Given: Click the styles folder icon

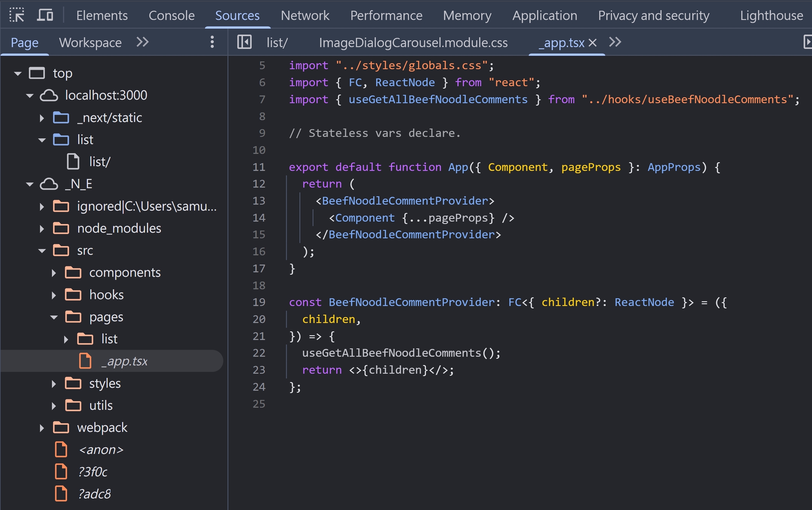Looking at the screenshot, I should [73, 383].
